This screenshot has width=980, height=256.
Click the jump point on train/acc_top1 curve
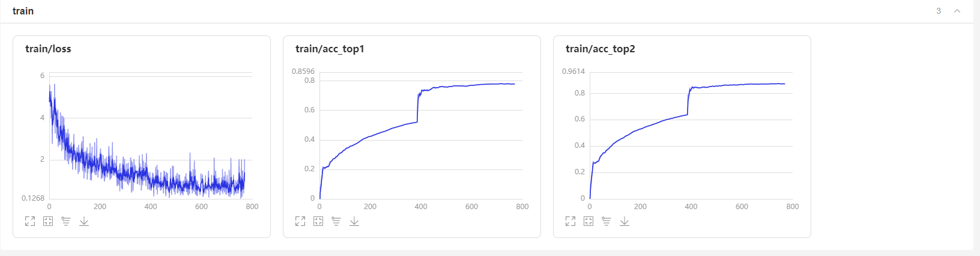[417, 108]
